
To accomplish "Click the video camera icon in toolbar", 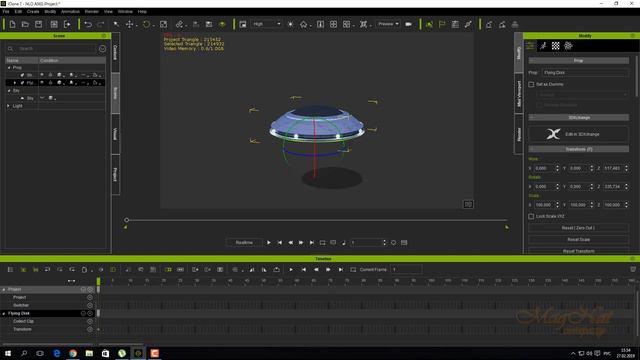I will coord(408,24).
